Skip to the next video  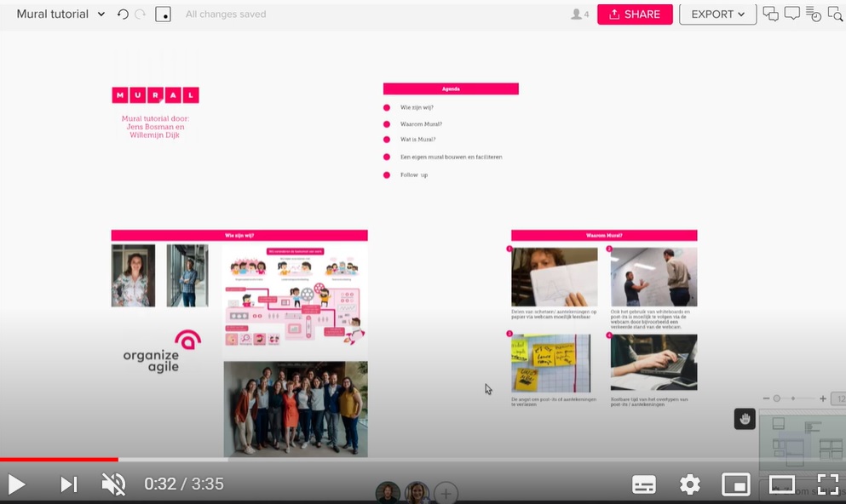click(68, 484)
